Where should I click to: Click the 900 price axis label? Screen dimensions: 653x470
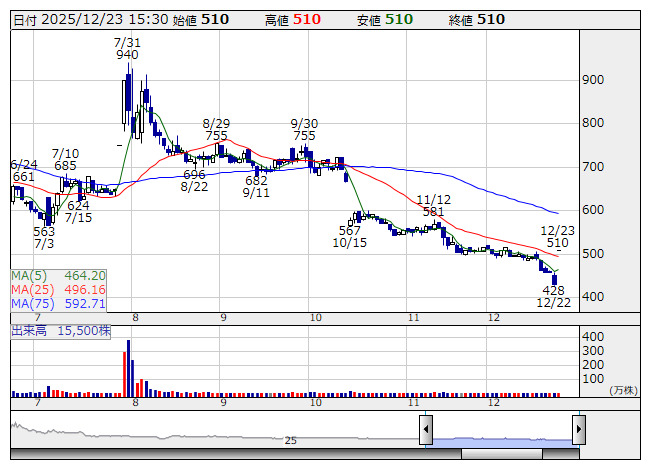pos(593,80)
